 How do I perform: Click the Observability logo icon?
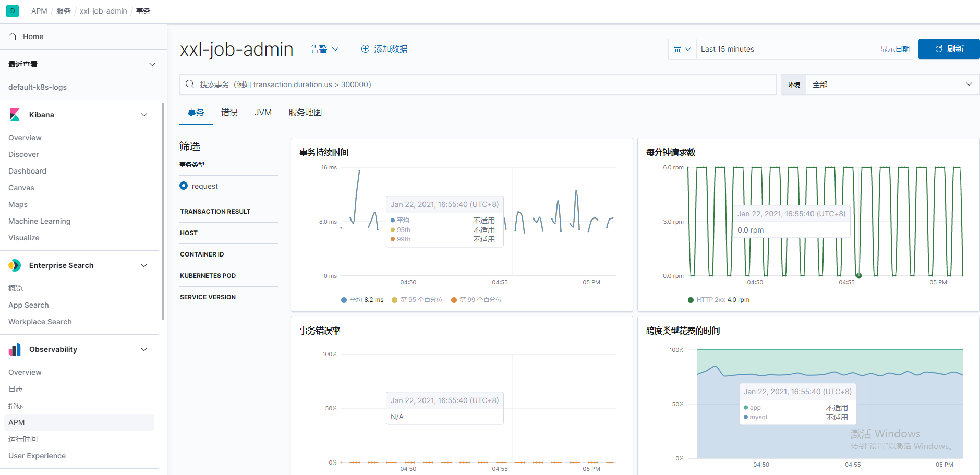coord(15,349)
